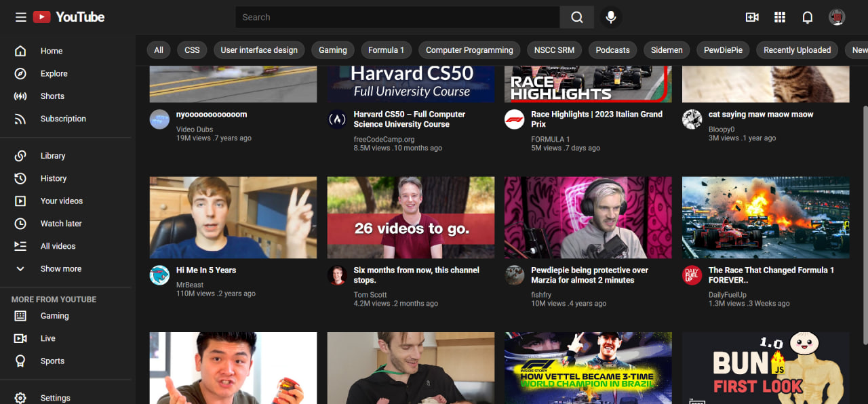Play the '26 videos to go' thumbnail
This screenshot has height=404, width=868.
[x=411, y=218]
